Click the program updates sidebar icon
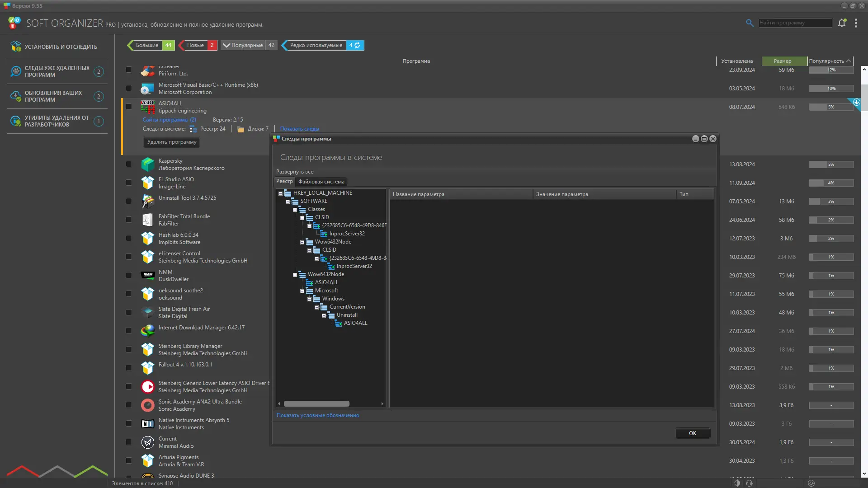Screen dimensions: 868x488 pos(16,96)
